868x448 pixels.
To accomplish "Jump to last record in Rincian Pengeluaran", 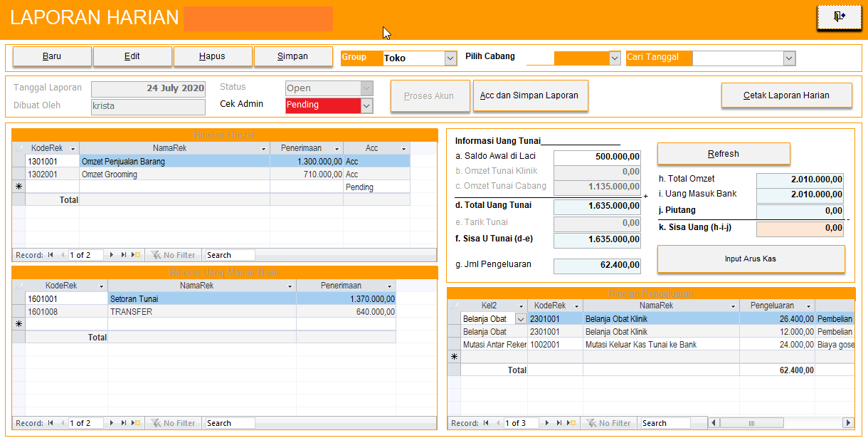I will click(x=559, y=423).
